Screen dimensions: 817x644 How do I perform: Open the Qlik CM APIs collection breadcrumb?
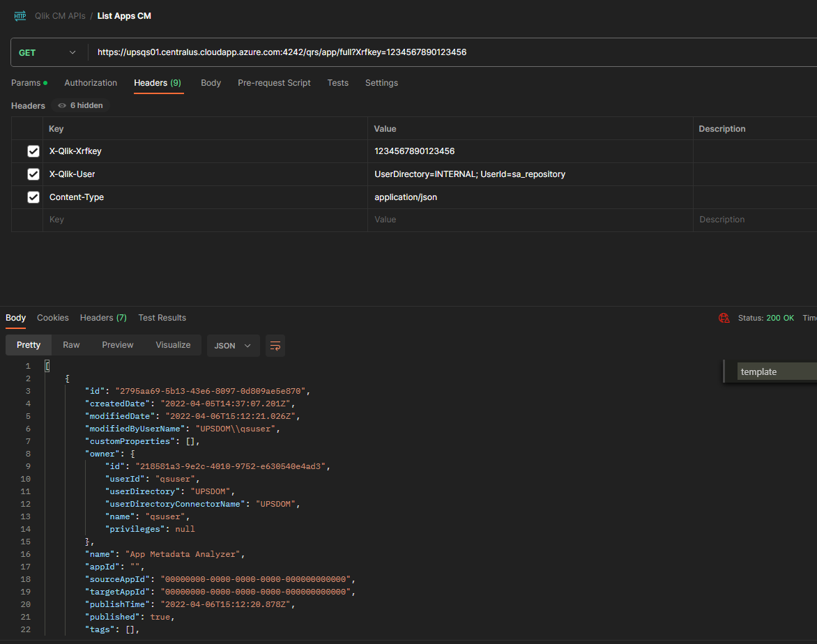pos(60,15)
